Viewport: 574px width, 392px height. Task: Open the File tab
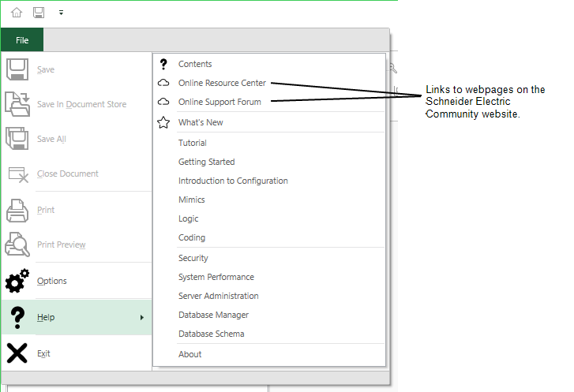[x=22, y=40]
